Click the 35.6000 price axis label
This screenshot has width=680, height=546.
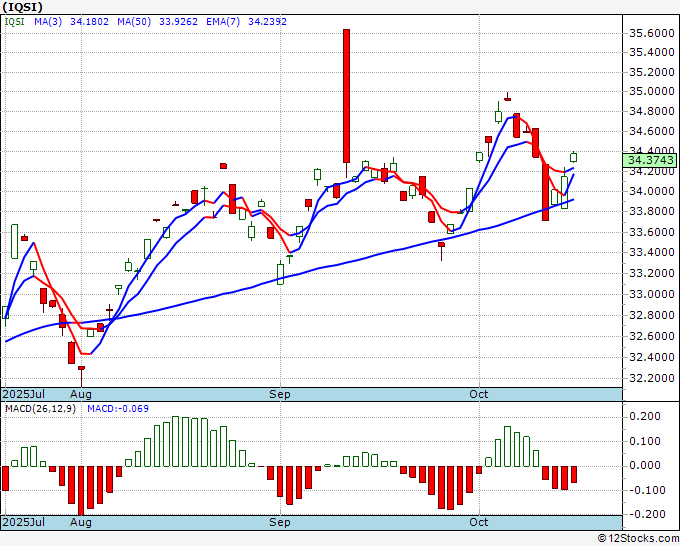(x=652, y=33)
